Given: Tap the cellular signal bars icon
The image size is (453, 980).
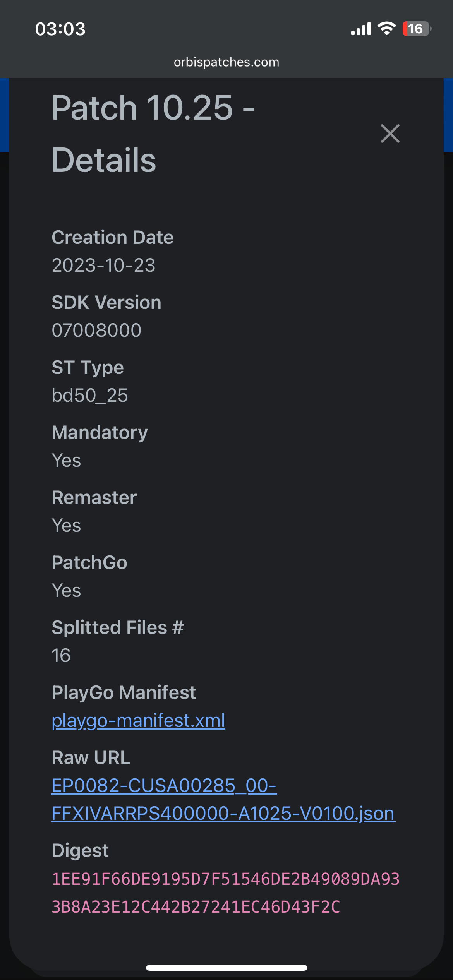Looking at the screenshot, I should pos(361,29).
